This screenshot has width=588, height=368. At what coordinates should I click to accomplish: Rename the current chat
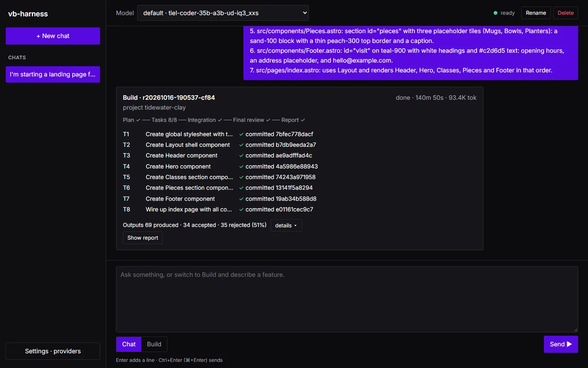(536, 13)
